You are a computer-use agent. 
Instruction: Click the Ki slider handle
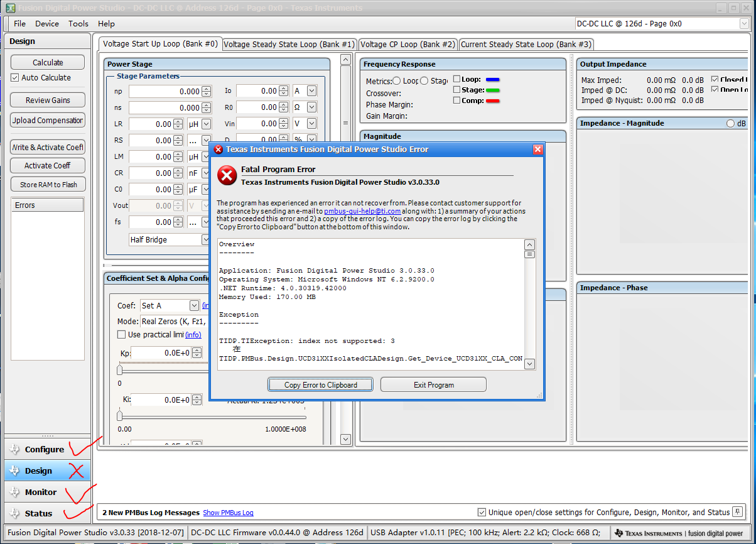point(119,416)
